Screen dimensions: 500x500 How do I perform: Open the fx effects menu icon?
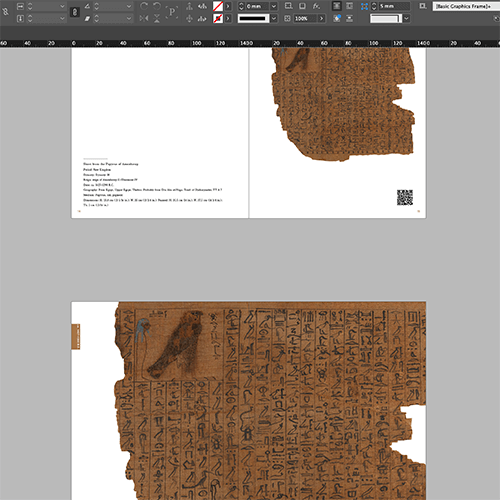pos(316,6)
